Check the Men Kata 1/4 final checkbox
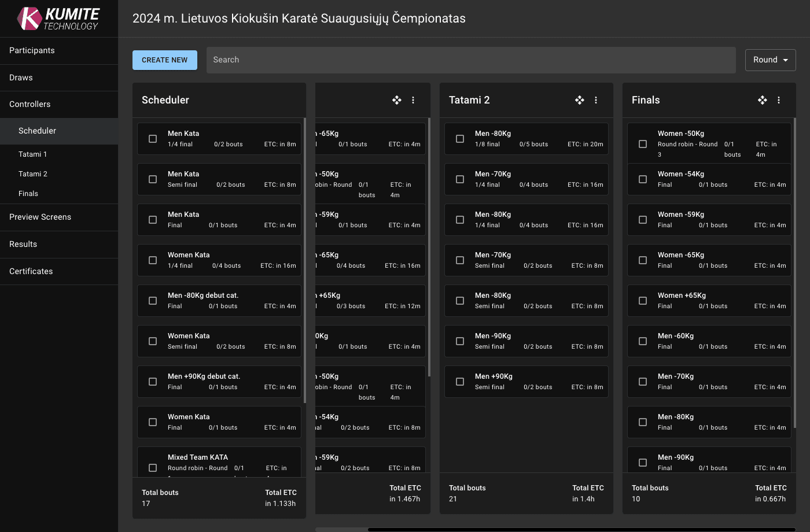The width and height of the screenshot is (810, 532). 153,139
